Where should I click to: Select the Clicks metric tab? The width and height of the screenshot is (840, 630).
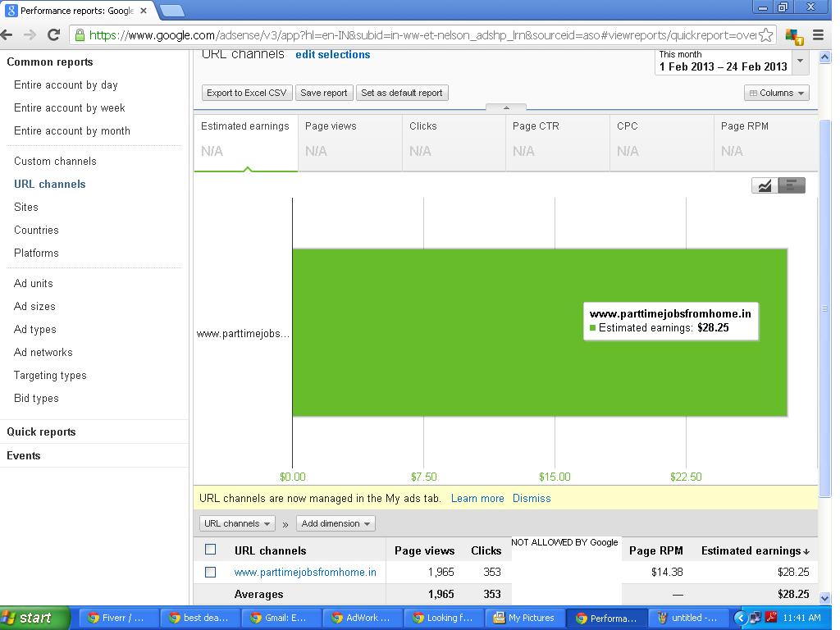coord(454,143)
